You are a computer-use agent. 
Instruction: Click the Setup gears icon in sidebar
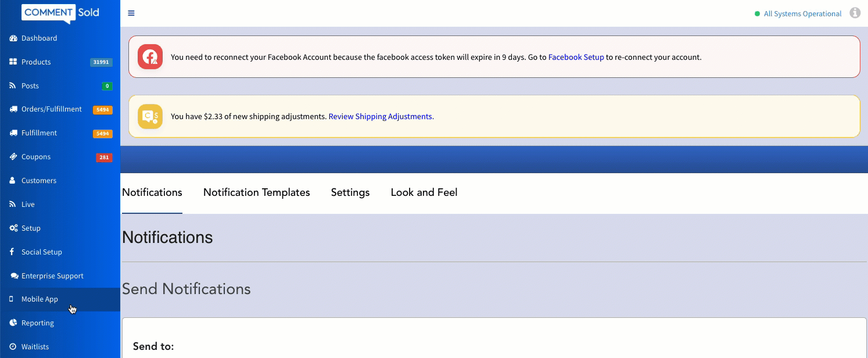(13, 228)
